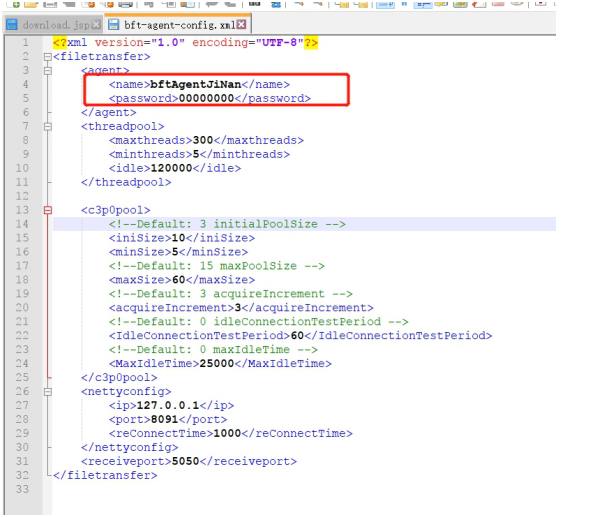This screenshot has height=517, width=595.
Task: Place cursor in bftAgentJiNan name value
Action: 195,84
